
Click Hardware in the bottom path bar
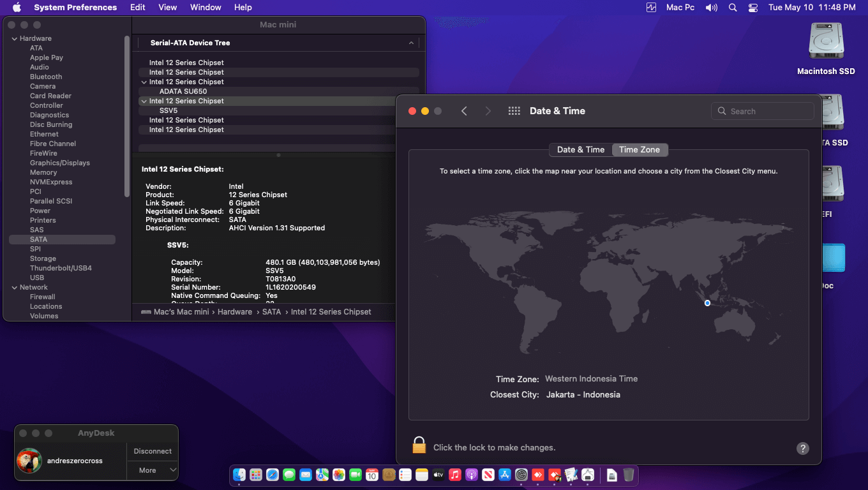pyautogui.click(x=235, y=312)
